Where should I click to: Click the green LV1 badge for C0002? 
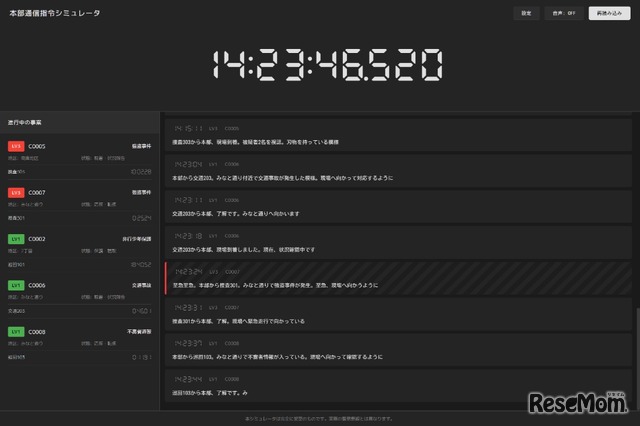[x=15, y=240]
